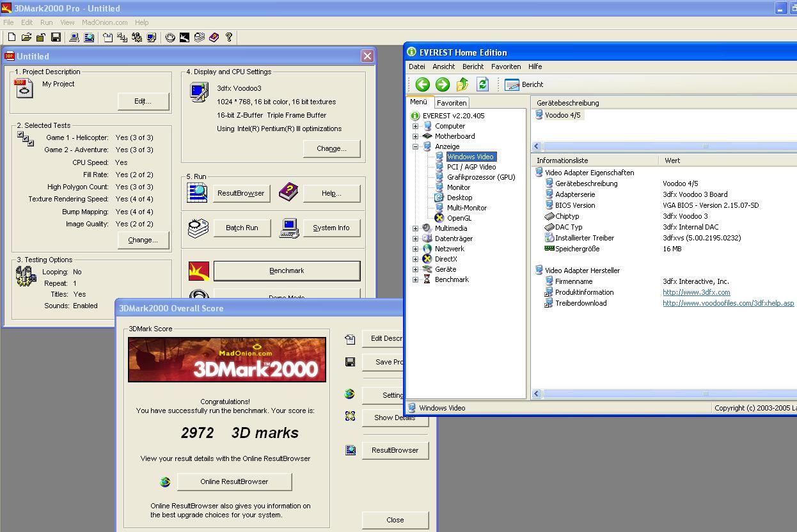This screenshot has height=532, width=797.
Task: Click Edit button in Project Description
Action: 143,101
